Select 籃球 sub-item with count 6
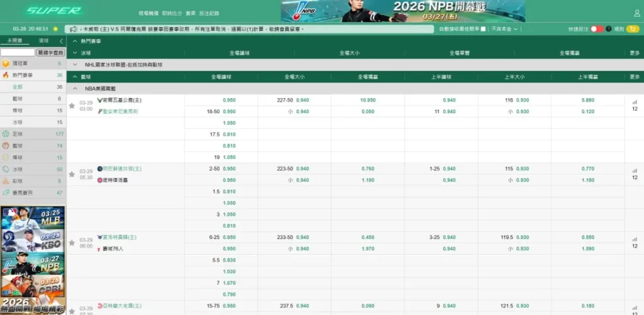The height and width of the screenshot is (315, 644). 33,99
